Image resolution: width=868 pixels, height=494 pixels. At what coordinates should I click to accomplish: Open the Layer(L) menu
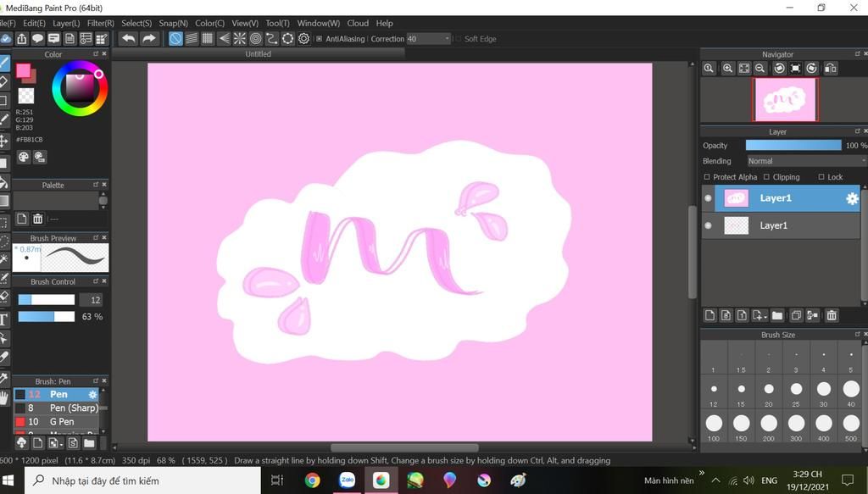coord(66,23)
